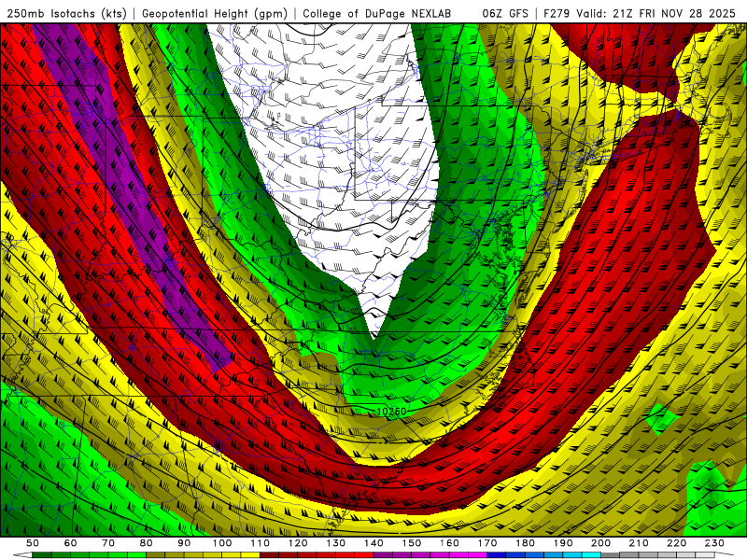Click the colorbar label '220'
The image size is (747, 560).
click(676, 543)
